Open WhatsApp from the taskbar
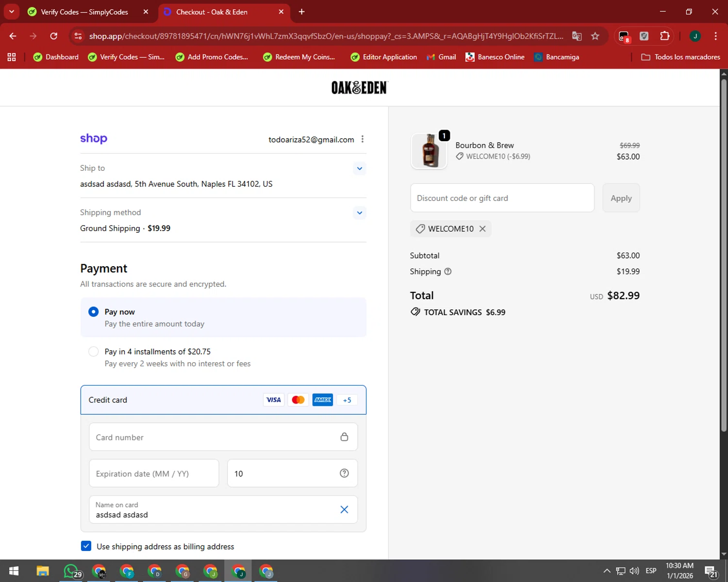 pyautogui.click(x=71, y=571)
